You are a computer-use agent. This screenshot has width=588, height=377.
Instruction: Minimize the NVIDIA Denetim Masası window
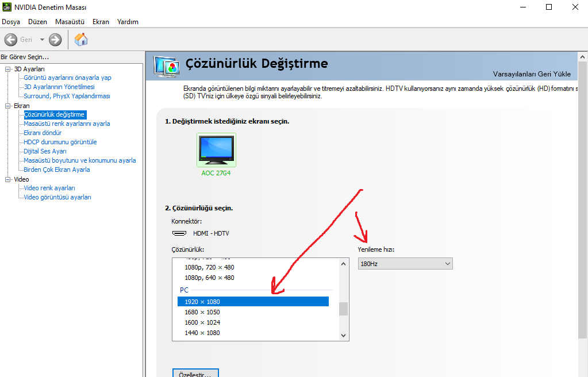tap(523, 7)
